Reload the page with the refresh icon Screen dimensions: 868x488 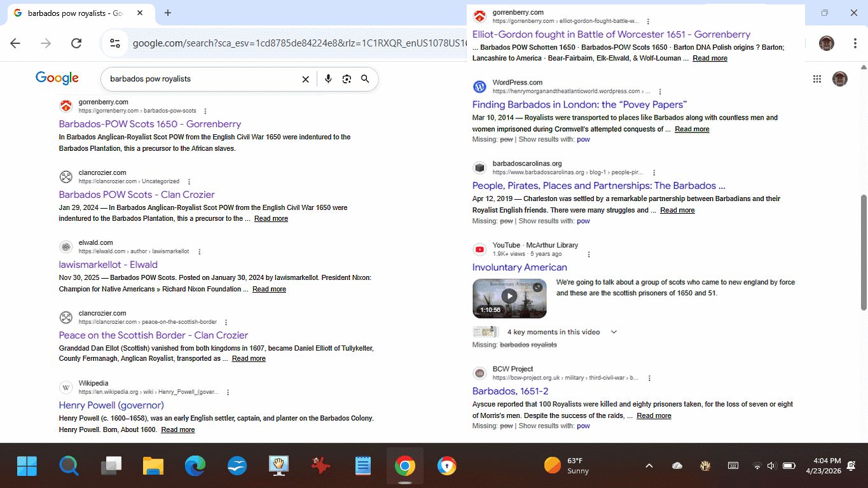point(76,43)
